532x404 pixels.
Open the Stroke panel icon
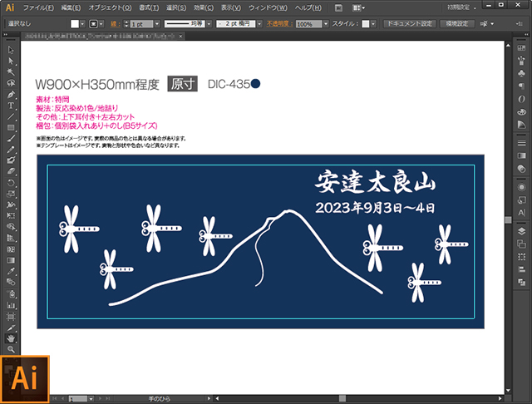click(x=521, y=141)
